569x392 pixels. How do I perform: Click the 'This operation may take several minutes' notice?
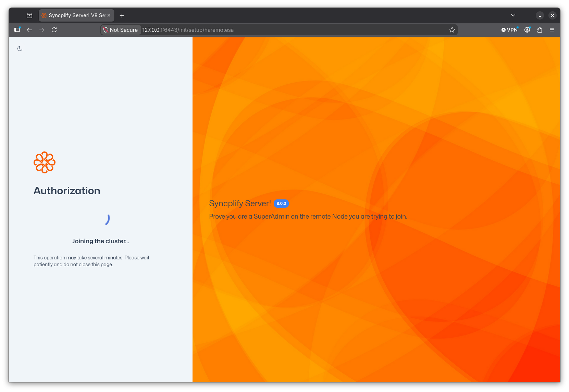(x=91, y=261)
